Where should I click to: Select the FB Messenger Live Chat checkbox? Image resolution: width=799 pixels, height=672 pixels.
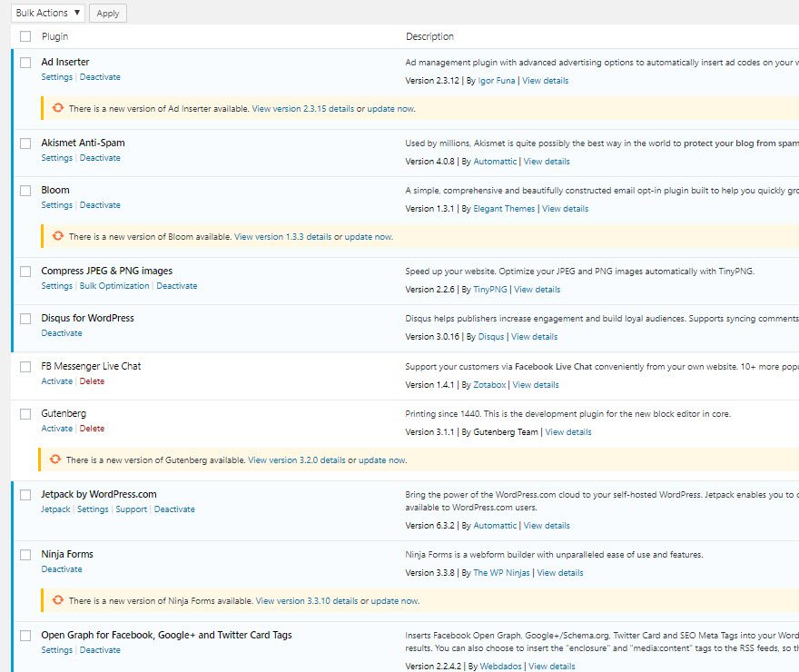coord(25,367)
